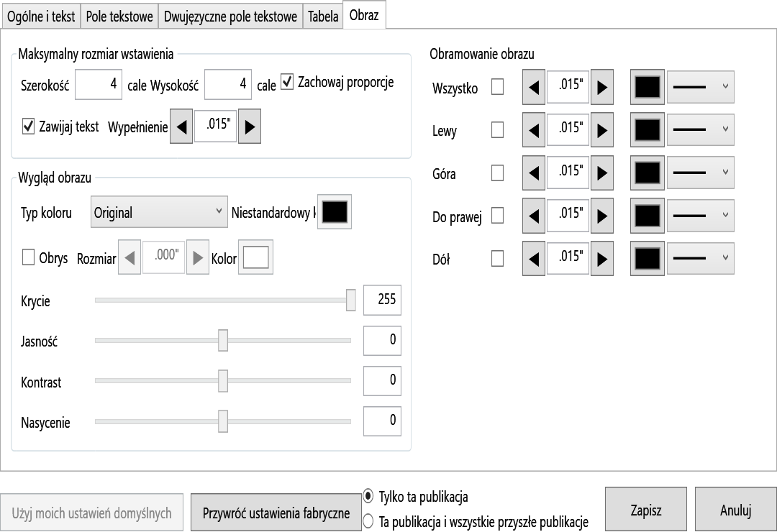Decrease Dół border width

click(x=534, y=259)
